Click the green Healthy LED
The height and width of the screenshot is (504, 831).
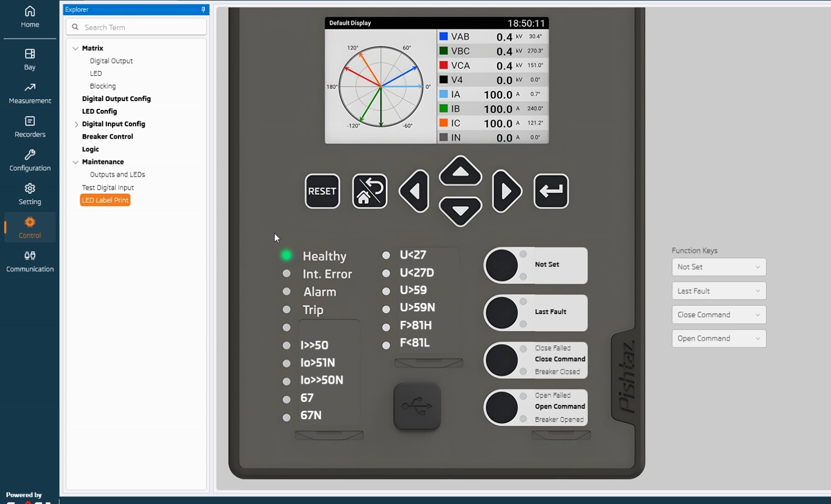click(x=286, y=255)
